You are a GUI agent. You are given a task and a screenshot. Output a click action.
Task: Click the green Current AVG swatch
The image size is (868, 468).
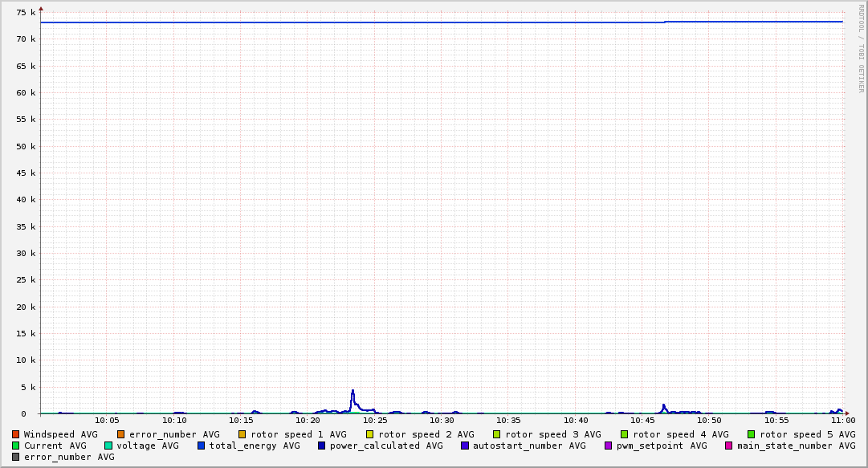[16, 446]
